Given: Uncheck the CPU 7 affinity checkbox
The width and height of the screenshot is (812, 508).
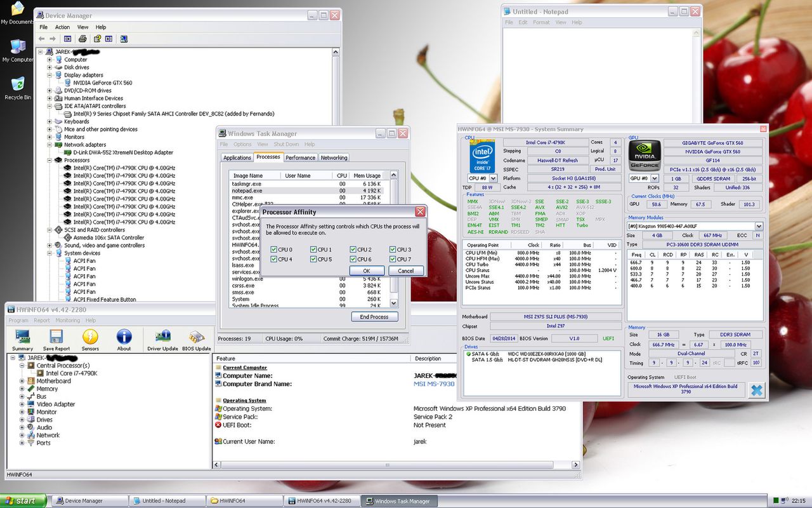Looking at the screenshot, I should (393, 259).
